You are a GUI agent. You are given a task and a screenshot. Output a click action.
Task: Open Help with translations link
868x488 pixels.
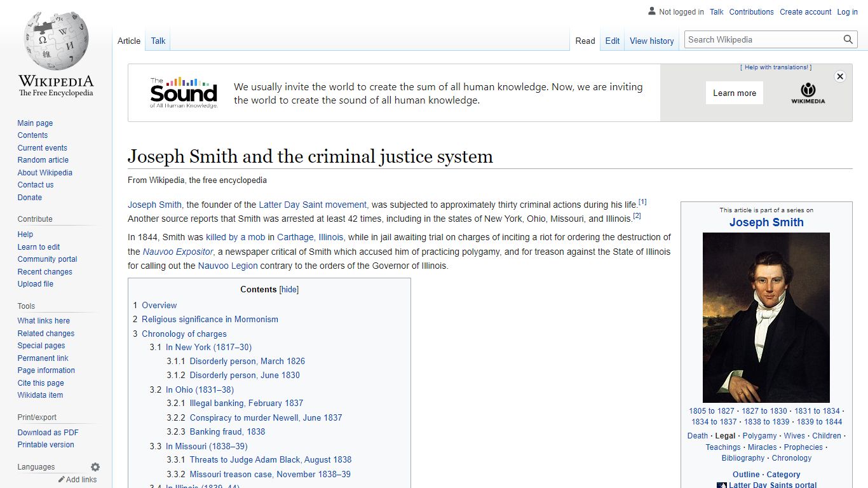(776, 67)
